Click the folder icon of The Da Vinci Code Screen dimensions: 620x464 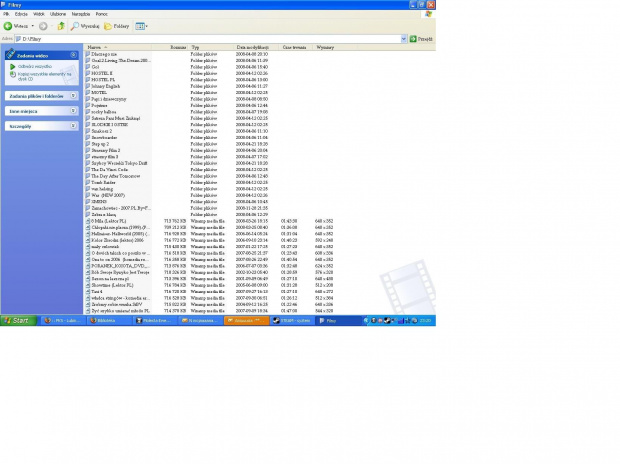(88, 169)
